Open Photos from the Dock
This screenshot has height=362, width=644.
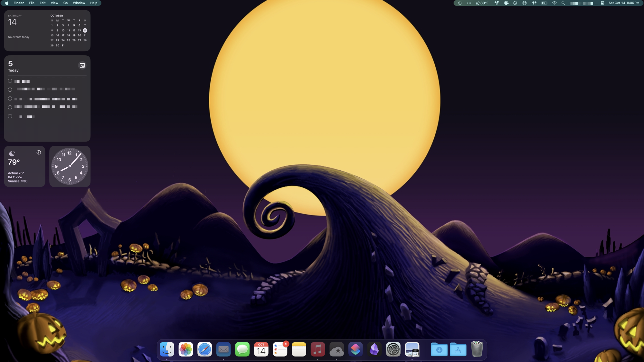coord(186,349)
